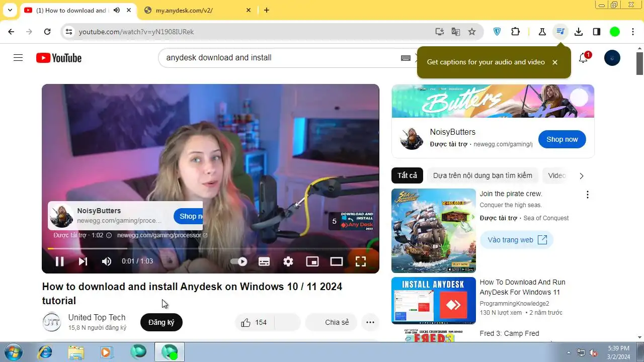
Task: Open the Extensions puzzle menu
Action: pyautogui.click(x=515, y=32)
